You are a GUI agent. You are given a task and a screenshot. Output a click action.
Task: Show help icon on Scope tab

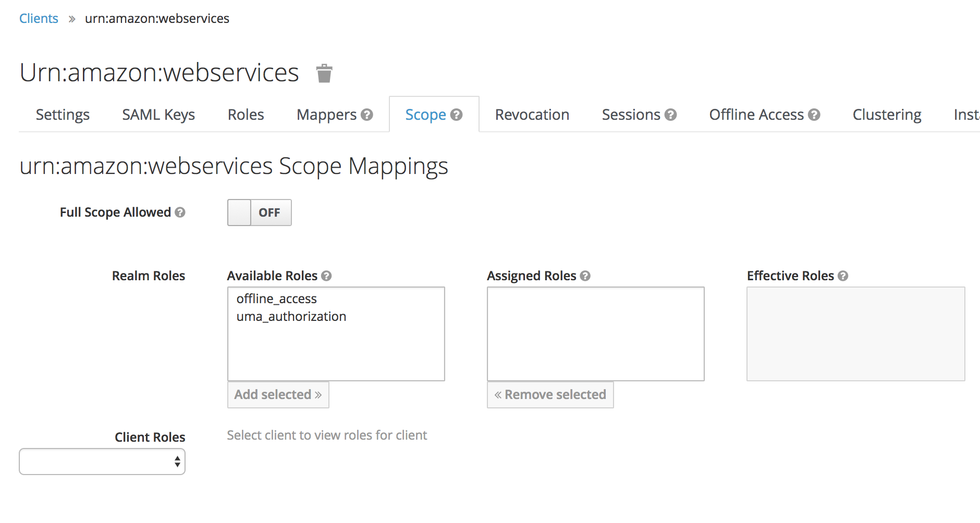coord(457,115)
